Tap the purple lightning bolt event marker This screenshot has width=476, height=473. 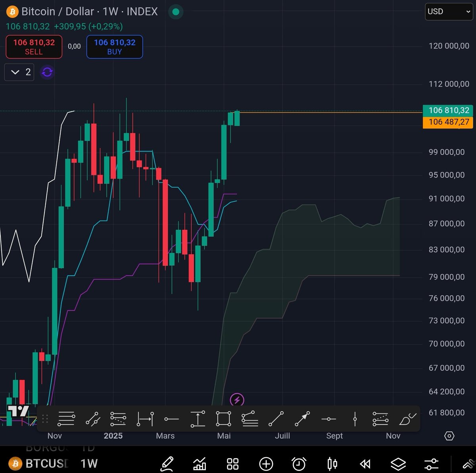pos(237,400)
